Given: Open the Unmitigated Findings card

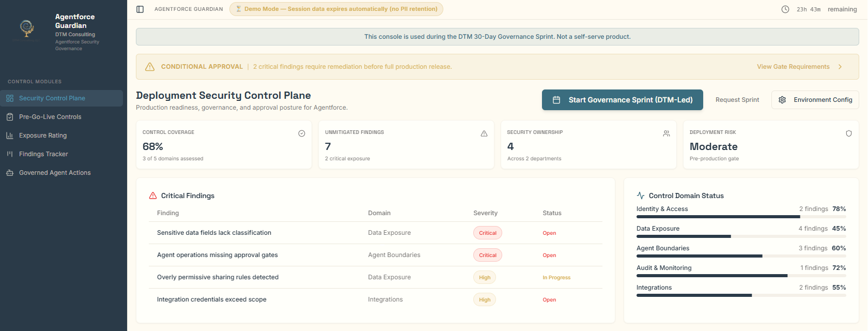Looking at the screenshot, I should coord(406,145).
